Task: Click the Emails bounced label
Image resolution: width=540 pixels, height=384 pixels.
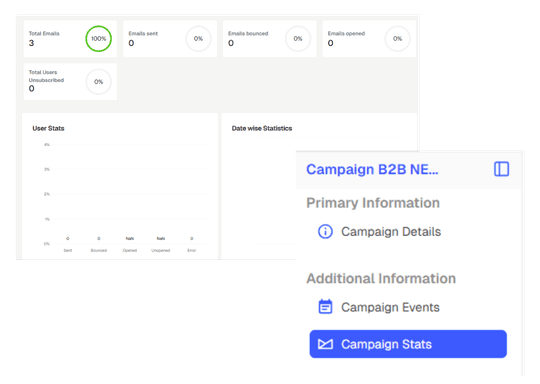Action: pos(248,33)
